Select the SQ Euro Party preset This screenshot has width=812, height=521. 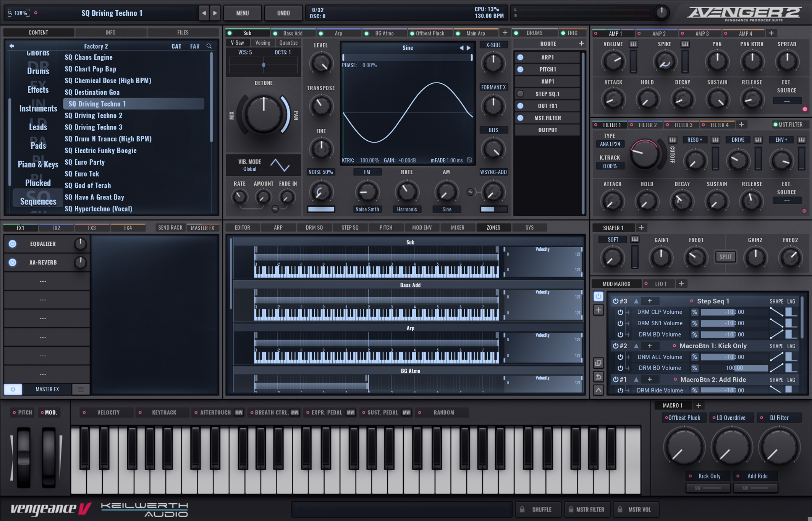pyautogui.click(x=85, y=162)
